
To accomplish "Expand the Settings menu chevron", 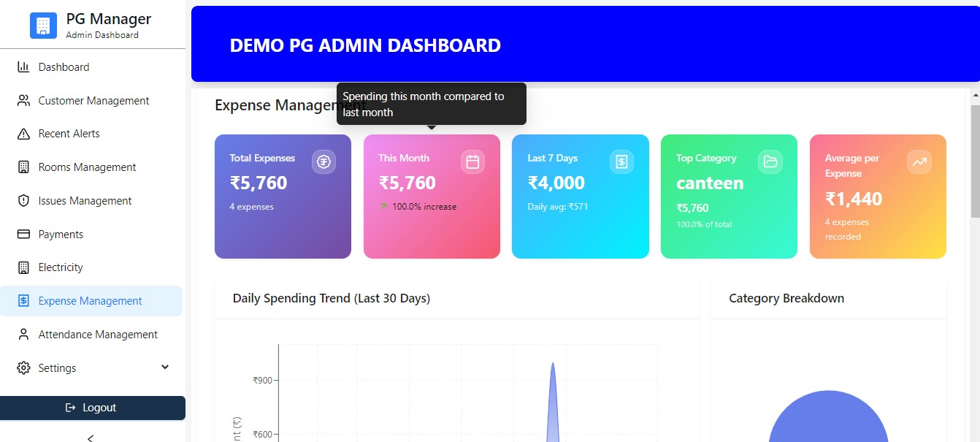I will pyautogui.click(x=164, y=367).
